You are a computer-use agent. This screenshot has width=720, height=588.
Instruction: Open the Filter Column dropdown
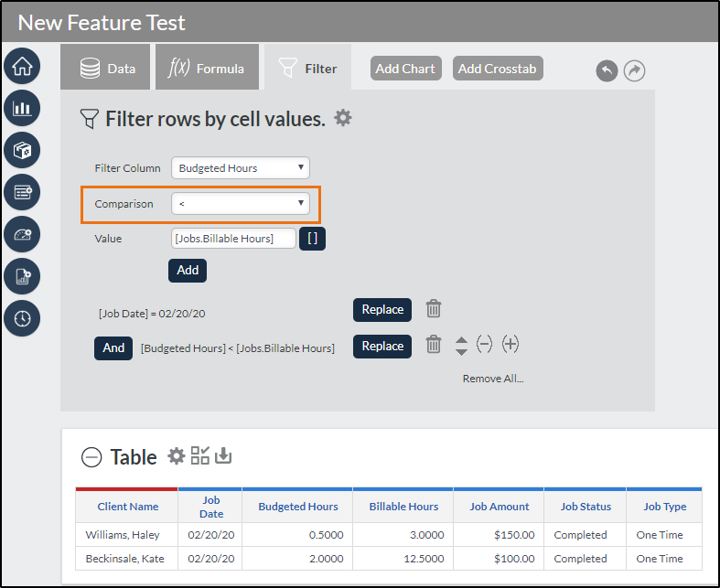point(241,168)
